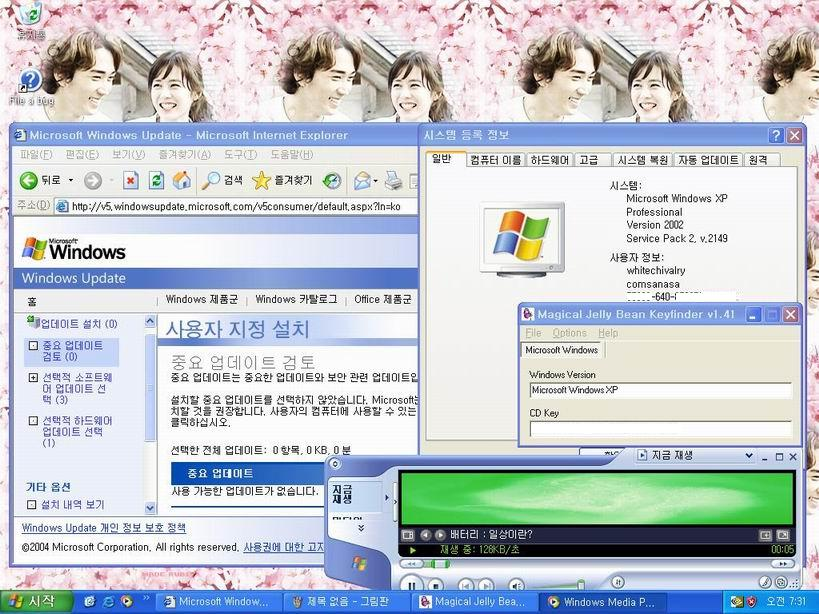Switch to the 자동 업데이트 tab
The width and height of the screenshot is (819, 614).
(708, 160)
